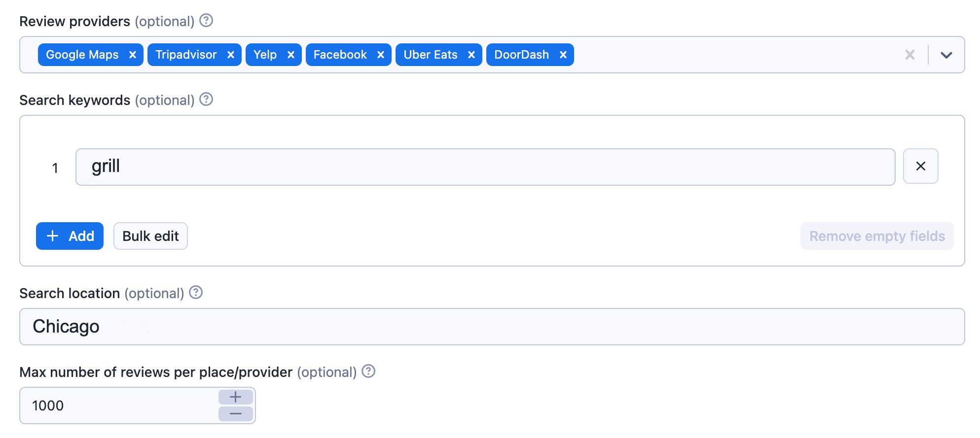This screenshot has height=438, width=980.
Task: Click 'Max number of reviews per place/provider' label
Action: [156, 372]
